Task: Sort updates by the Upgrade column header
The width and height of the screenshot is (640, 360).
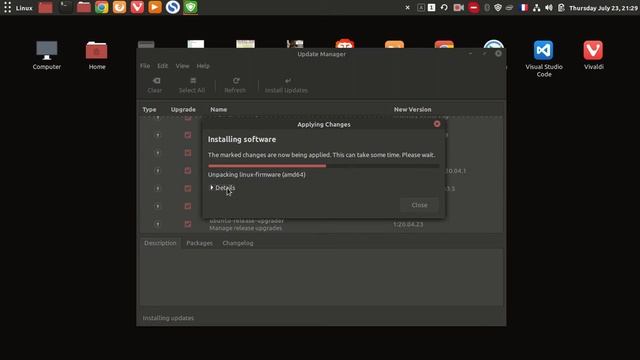Action: tap(183, 109)
